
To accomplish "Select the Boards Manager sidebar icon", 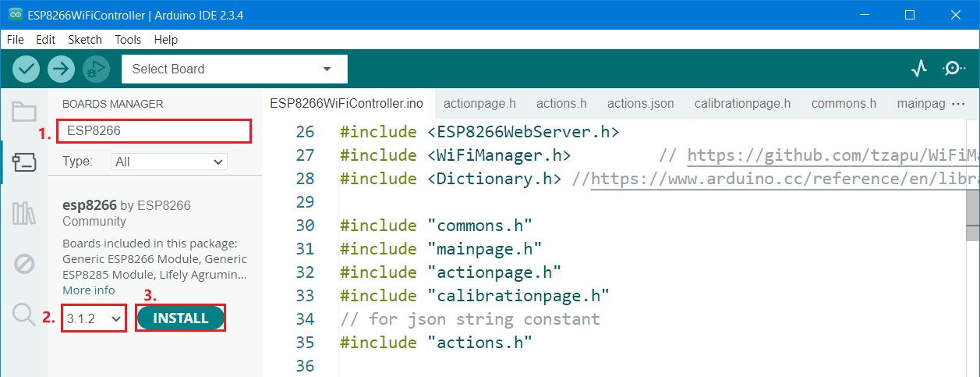I will [24, 162].
